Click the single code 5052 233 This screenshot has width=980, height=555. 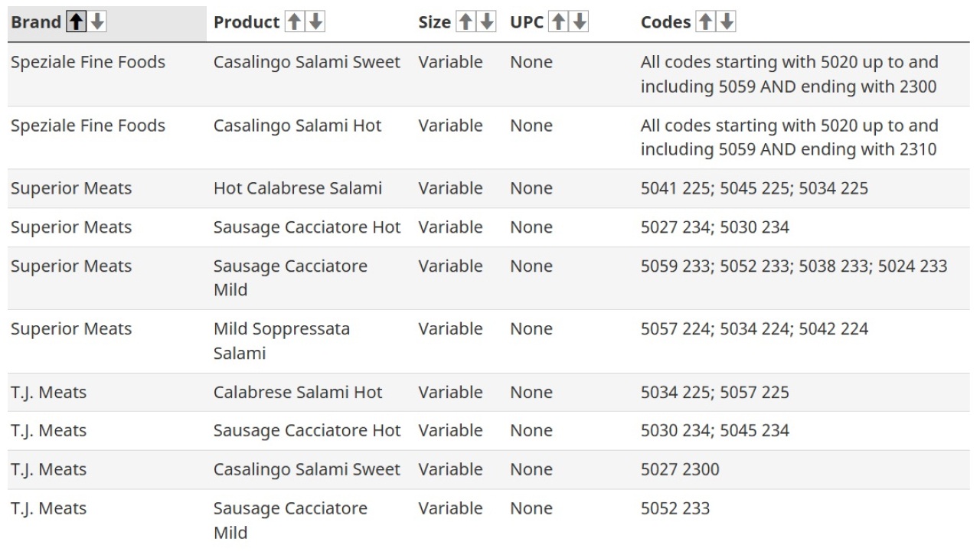675,509
